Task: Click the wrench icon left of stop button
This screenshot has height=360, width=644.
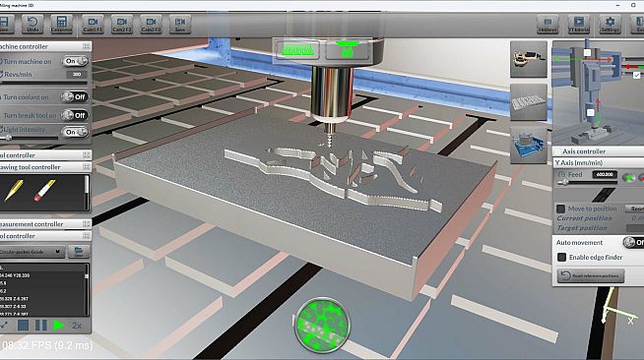Action: 4,326
